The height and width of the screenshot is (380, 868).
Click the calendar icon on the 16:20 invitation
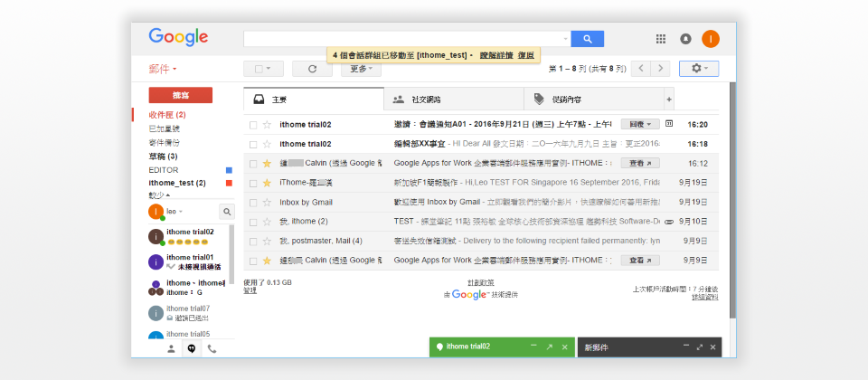(x=669, y=124)
